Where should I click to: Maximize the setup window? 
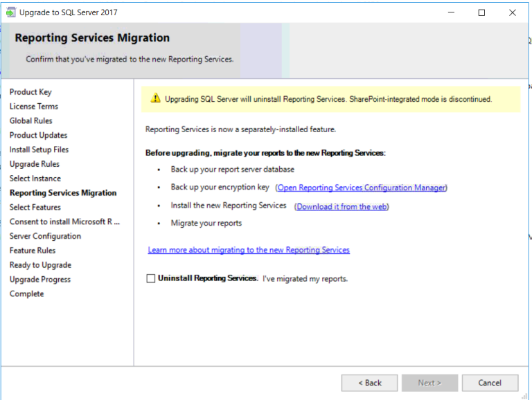481,12
